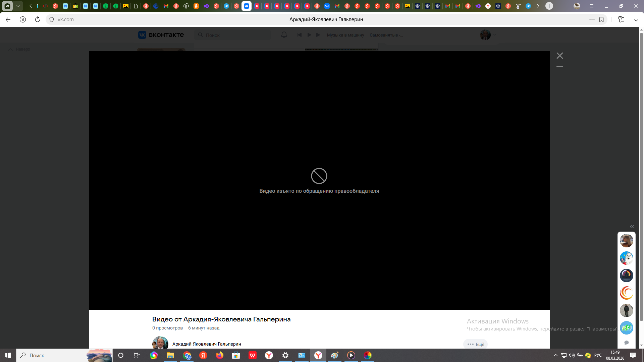Go to previous music track
Screen dimensions: 644x362
(x=300, y=35)
